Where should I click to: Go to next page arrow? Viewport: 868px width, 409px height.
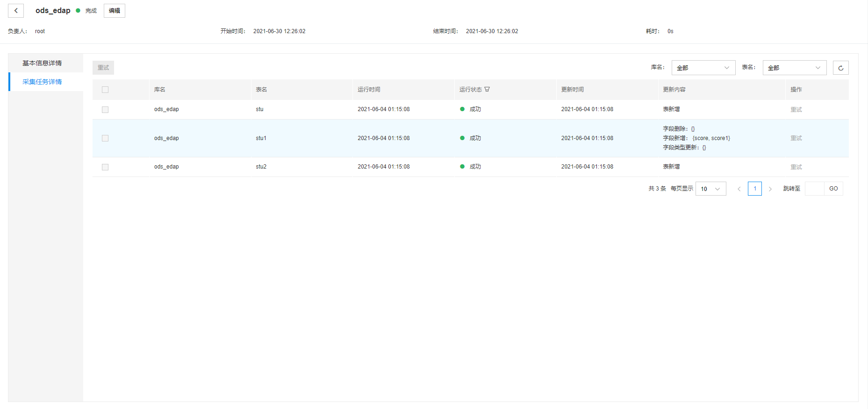tap(770, 189)
